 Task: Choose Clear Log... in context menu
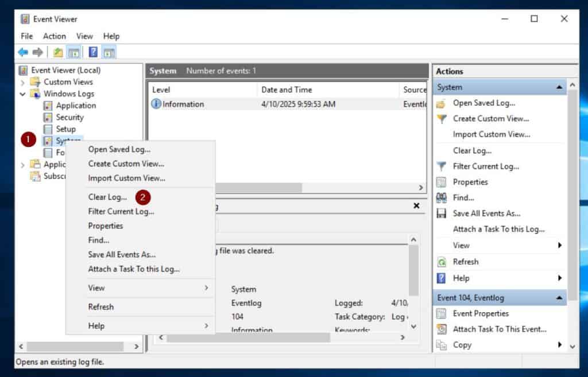107,197
